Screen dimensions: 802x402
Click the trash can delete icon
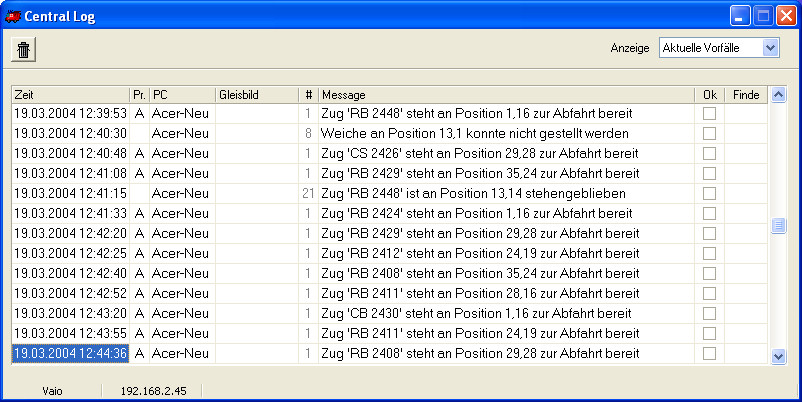point(24,50)
